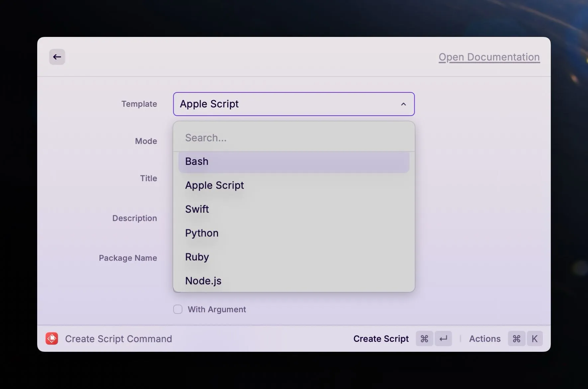Click the red Raycast app icon
This screenshot has height=389, width=588.
click(51, 338)
